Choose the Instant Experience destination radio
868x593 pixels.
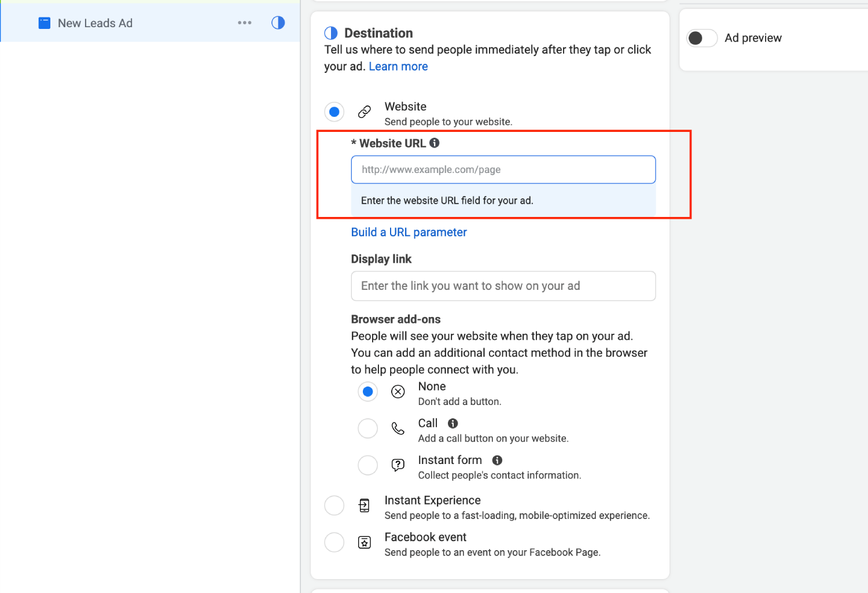[334, 506]
